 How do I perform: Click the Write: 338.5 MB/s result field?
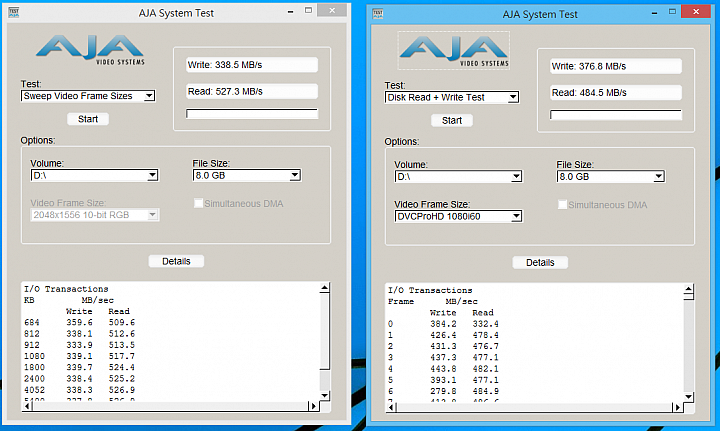coord(252,65)
